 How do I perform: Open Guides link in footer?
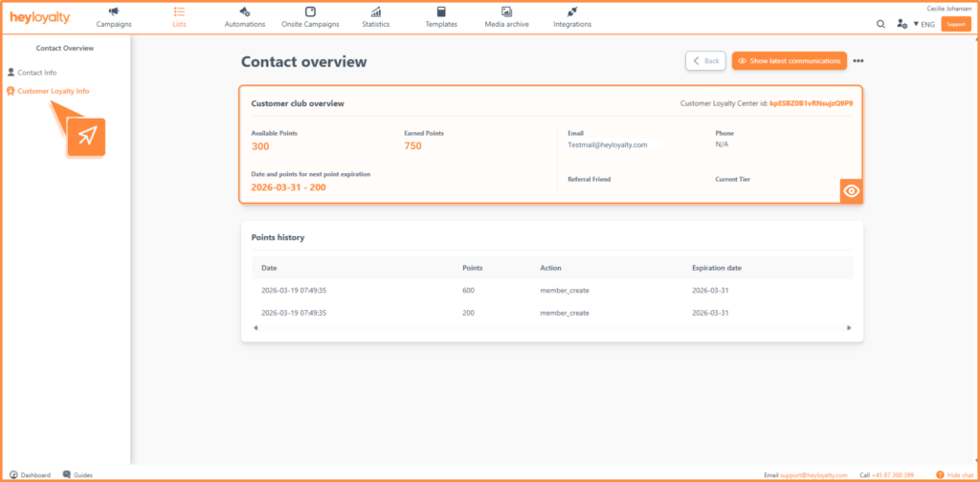click(83, 475)
